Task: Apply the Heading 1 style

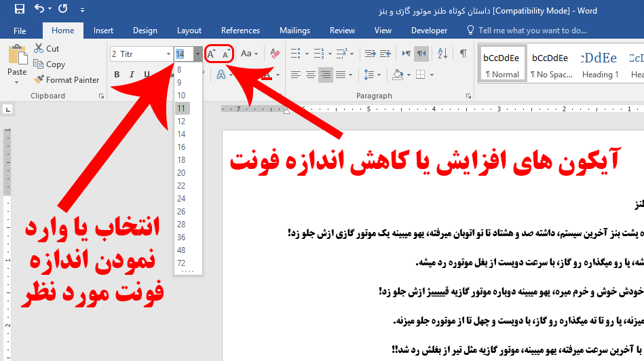Action: tap(601, 65)
